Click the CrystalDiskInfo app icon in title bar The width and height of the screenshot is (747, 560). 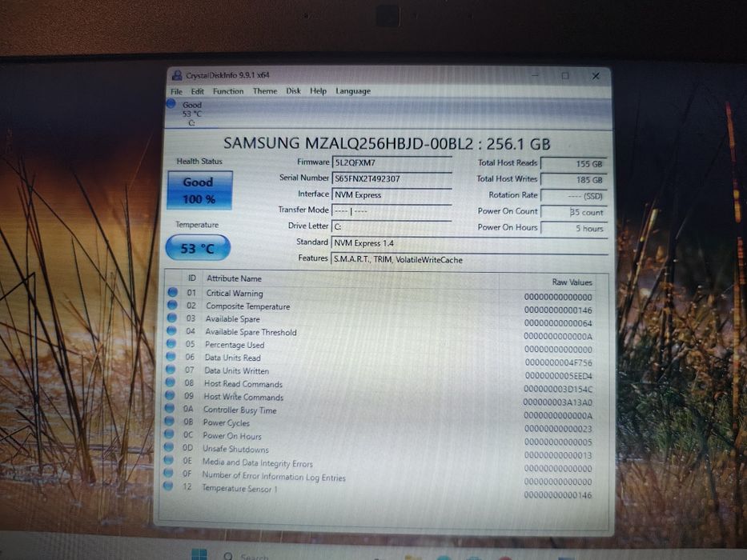coord(177,75)
